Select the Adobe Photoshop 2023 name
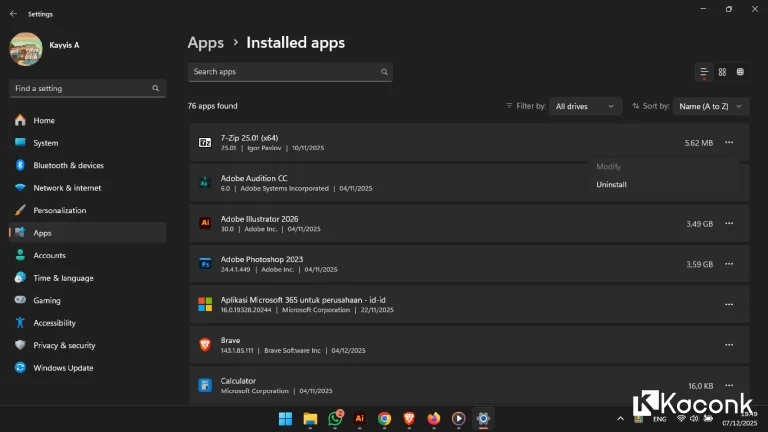This screenshot has width=768, height=432. (262, 259)
